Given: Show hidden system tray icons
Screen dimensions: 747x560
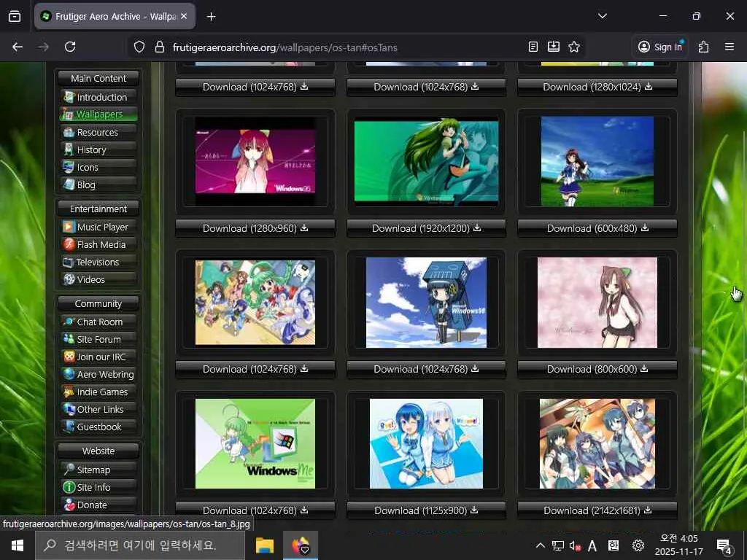Looking at the screenshot, I should click(541, 545).
